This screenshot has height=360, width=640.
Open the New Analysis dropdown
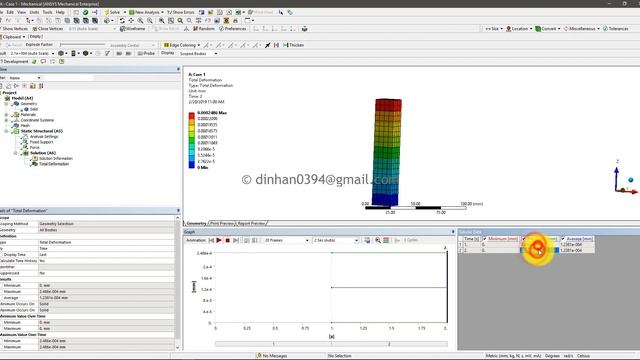pyautogui.click(x=147, y=12)
